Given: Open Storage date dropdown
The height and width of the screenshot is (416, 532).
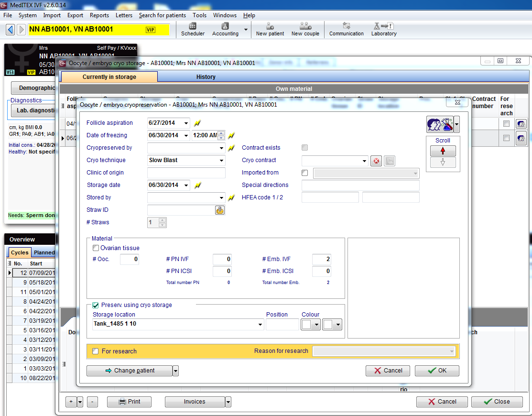Looking at the screenshot, I should click(x=186, y=185).
